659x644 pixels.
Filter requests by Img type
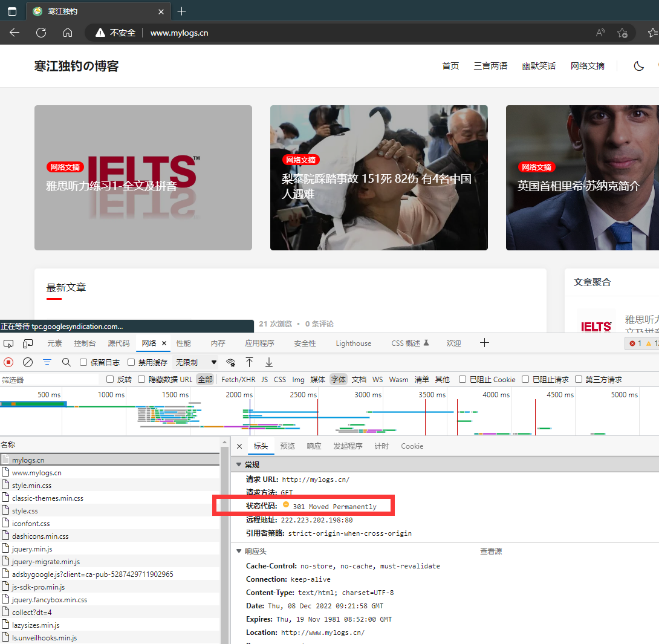[x=299, y=380]
